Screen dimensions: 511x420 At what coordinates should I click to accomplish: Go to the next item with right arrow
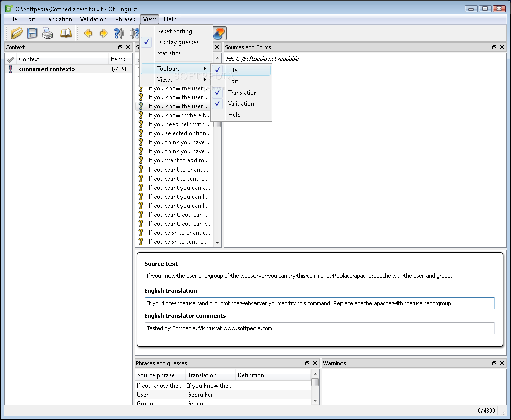pyautogui.click(x=104, y=33)
